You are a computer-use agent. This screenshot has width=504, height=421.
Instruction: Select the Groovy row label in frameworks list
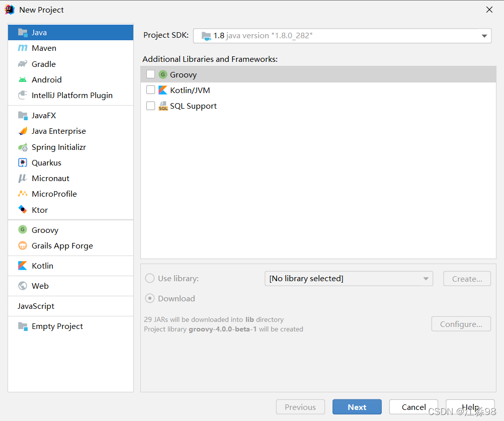pyautogui.click(x=183, y=75)
